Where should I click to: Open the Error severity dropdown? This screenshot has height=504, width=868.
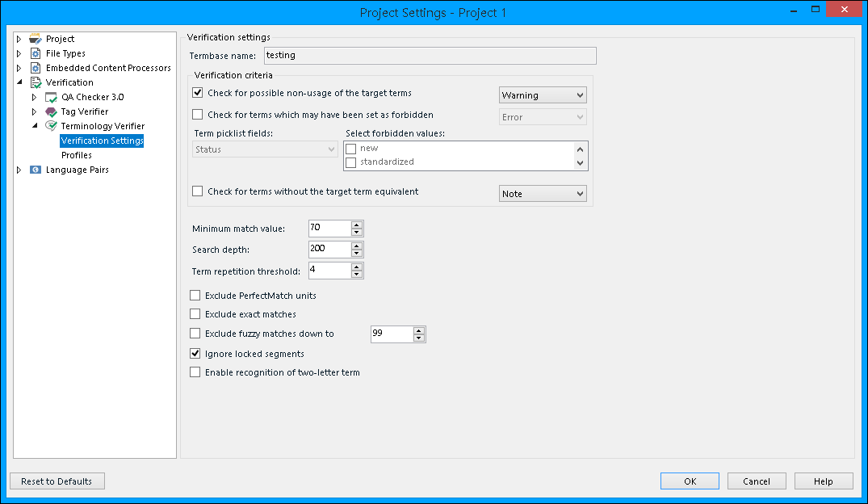[543, 117]
